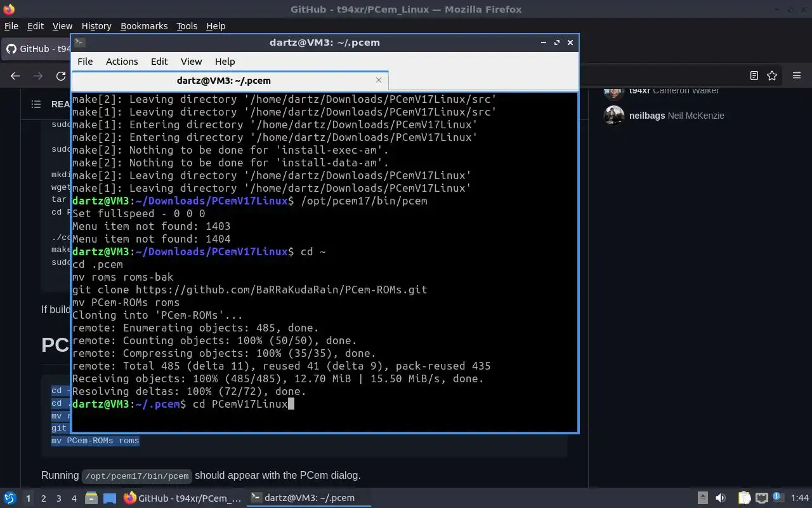Close the terminal window
Image resolution: width=812 pixels, height=508 pixels.
pyautogui.click(x=570, y=43)
